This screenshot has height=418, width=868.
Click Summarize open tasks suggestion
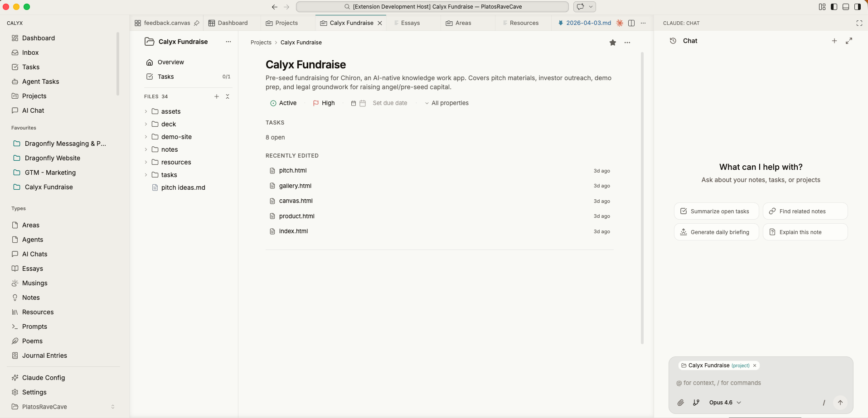pos(716,211)
